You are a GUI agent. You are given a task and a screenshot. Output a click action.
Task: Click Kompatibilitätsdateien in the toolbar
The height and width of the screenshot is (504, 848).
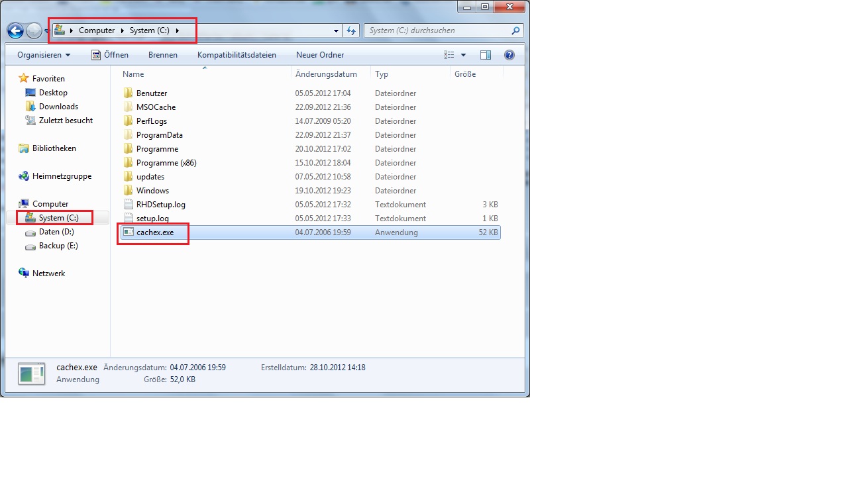237,55
